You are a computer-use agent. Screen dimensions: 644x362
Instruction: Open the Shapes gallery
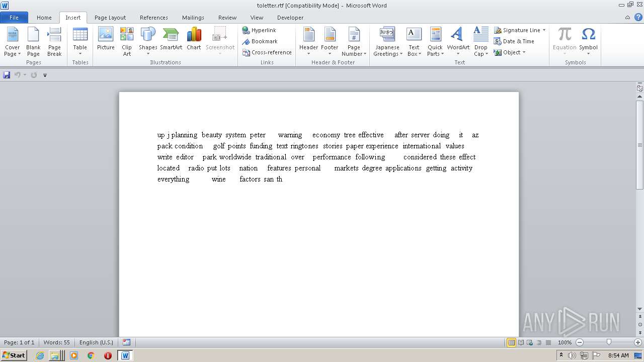pos(148,42)
